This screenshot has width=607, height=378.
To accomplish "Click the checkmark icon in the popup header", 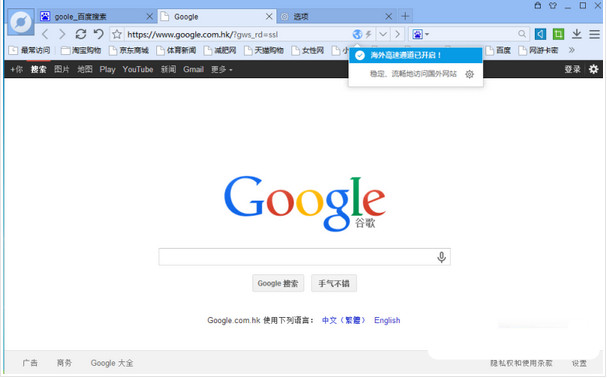I will (x=360, y=55).
